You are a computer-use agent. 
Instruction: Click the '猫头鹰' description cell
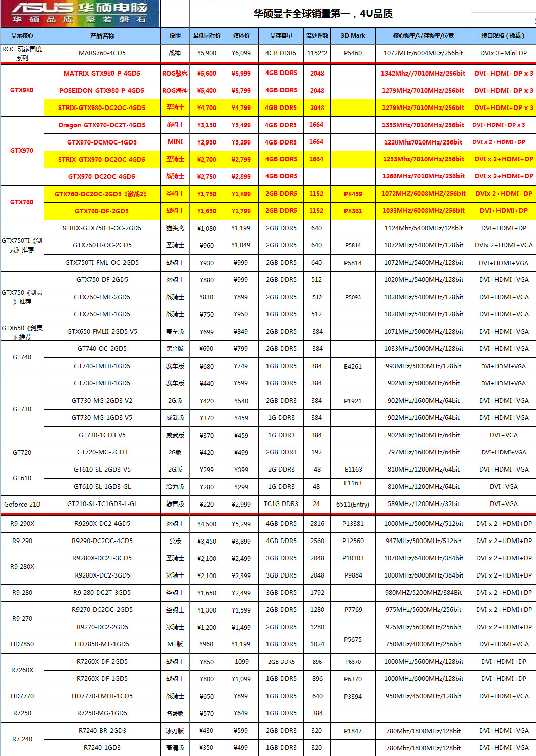pos(175,228)
